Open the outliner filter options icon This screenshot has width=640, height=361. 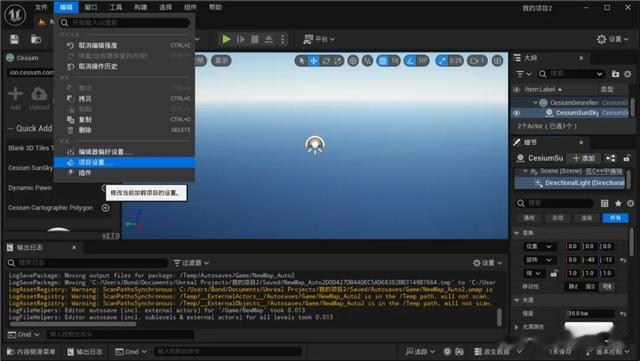coord(524,74)
